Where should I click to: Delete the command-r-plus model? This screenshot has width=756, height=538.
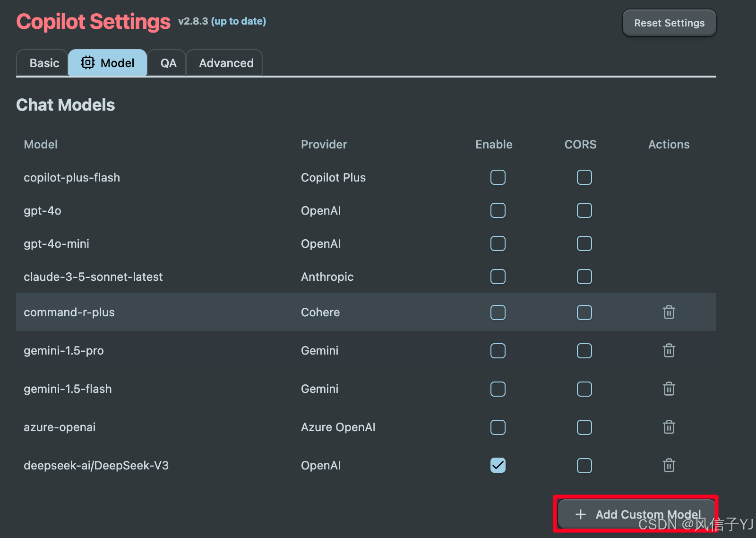click(669, 312)
